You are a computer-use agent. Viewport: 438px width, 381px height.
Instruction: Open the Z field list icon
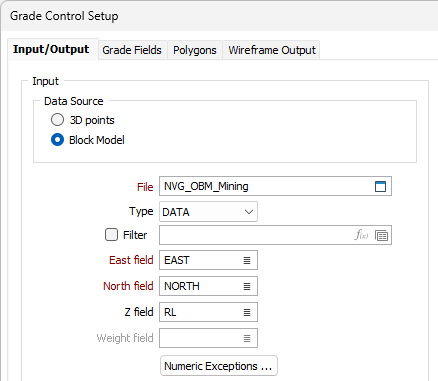247,312
